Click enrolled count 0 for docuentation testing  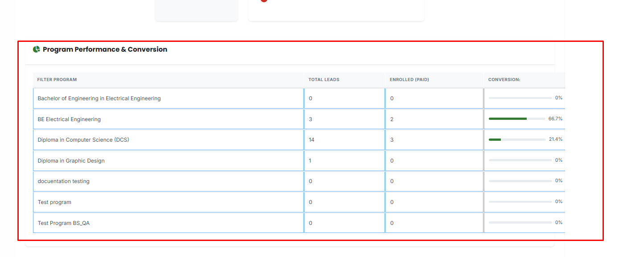coord(392,181)
